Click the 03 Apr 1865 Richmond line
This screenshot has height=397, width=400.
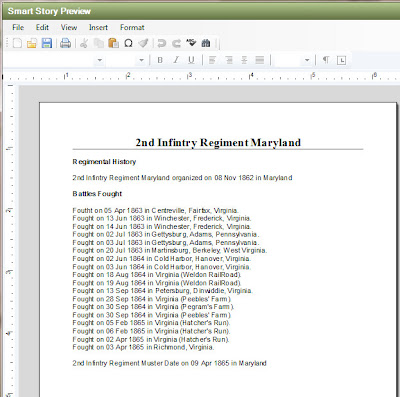pyautogui.click(x=143, y=347)
